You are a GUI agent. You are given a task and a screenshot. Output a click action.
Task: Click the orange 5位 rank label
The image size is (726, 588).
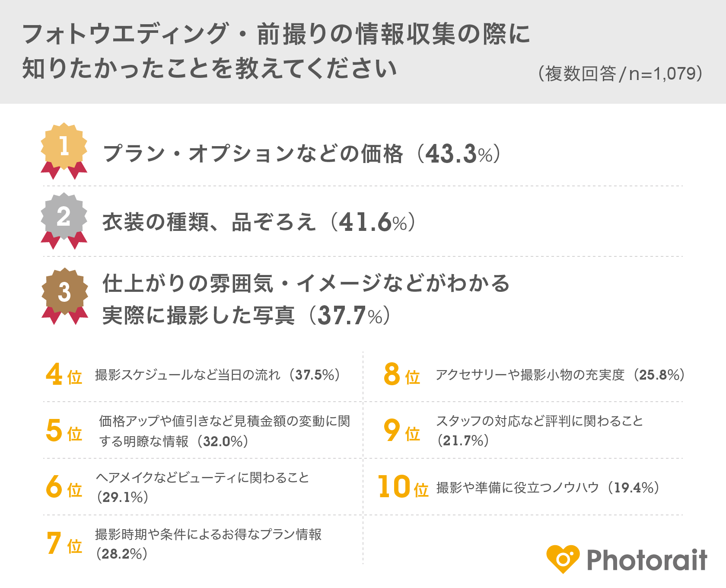[64, 431]
